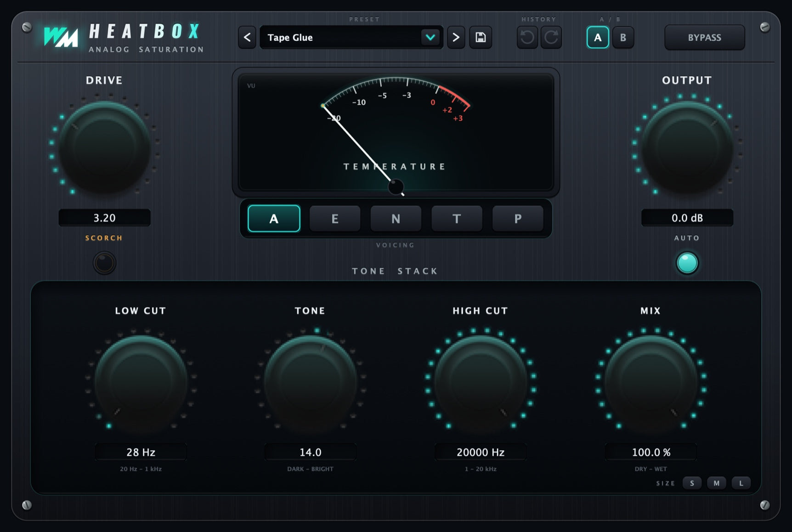This screenshot has height=532, width=792.
Task: Click the Output value field 0.0 dB
Action: (687, 218)
